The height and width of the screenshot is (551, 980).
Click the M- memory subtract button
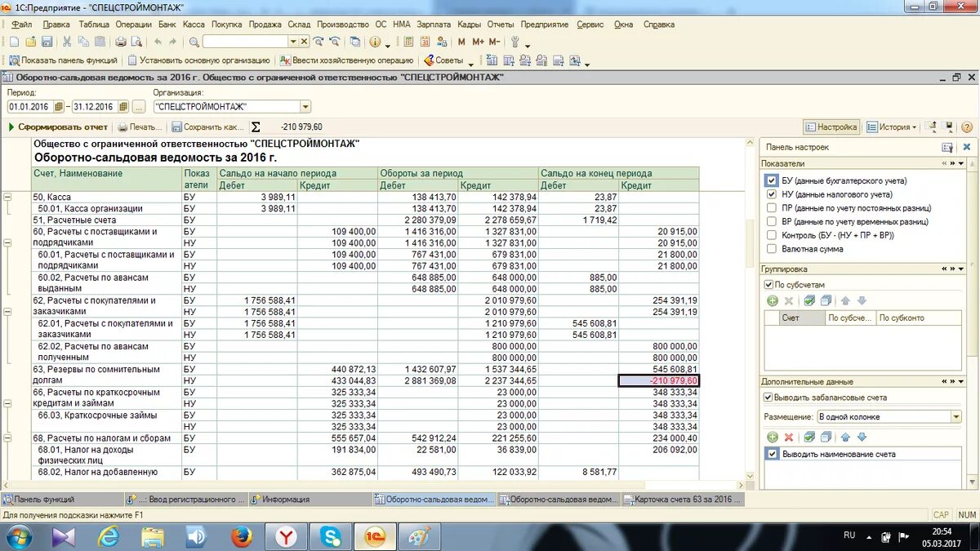pos(494,42)
